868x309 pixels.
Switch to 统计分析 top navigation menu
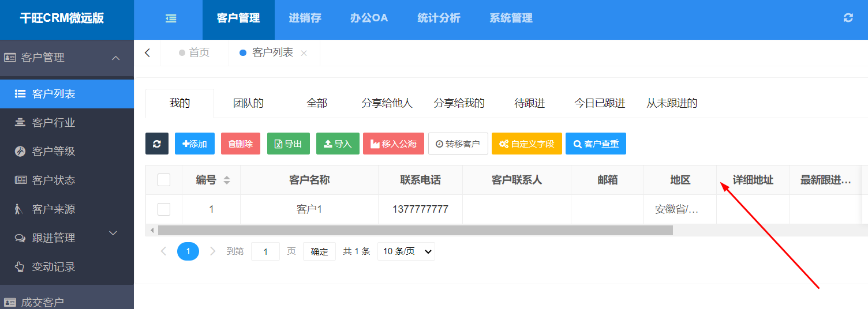click(439, 18)
